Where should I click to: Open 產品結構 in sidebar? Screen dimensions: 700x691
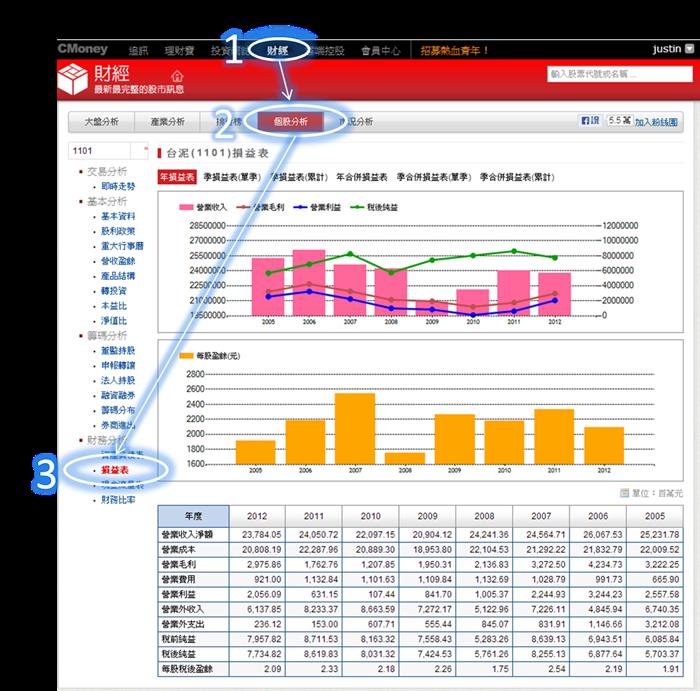[118, 276]
